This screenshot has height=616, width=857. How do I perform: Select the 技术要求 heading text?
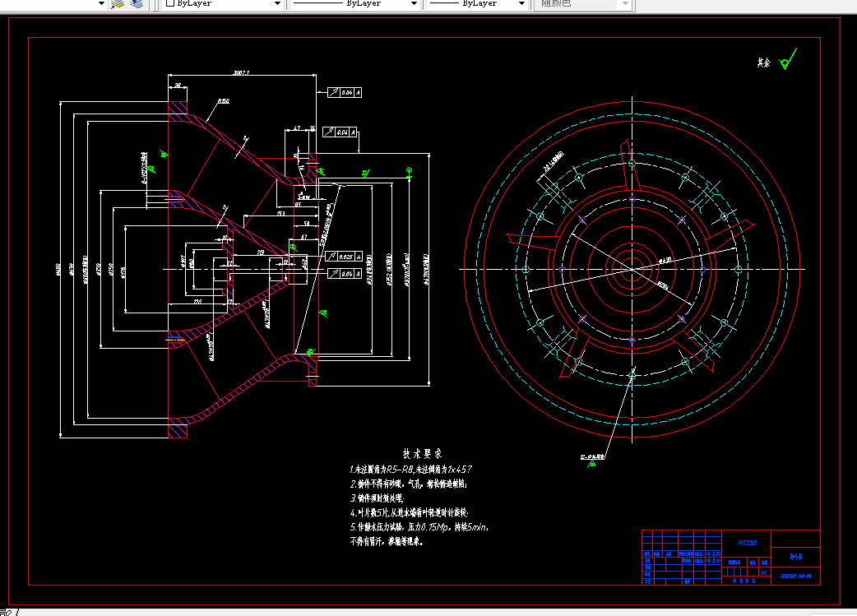(422, 454)
